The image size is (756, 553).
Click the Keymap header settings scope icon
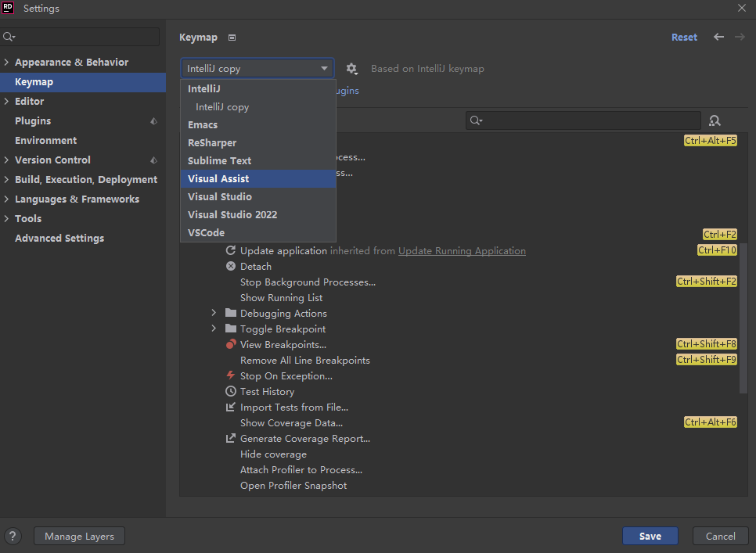(x=232, y=38)
